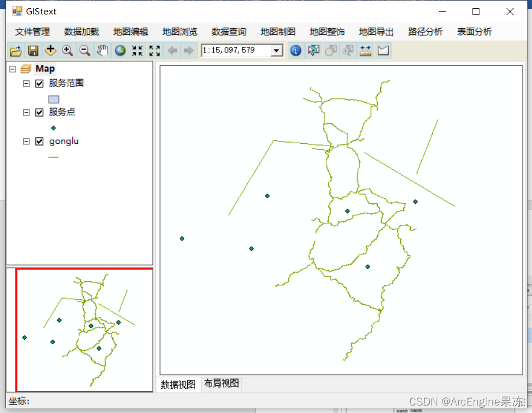The height and width of the screenshot is (413, 532).
Task: Click the 服务点 point symbol swatch
Action: (54, 127)
